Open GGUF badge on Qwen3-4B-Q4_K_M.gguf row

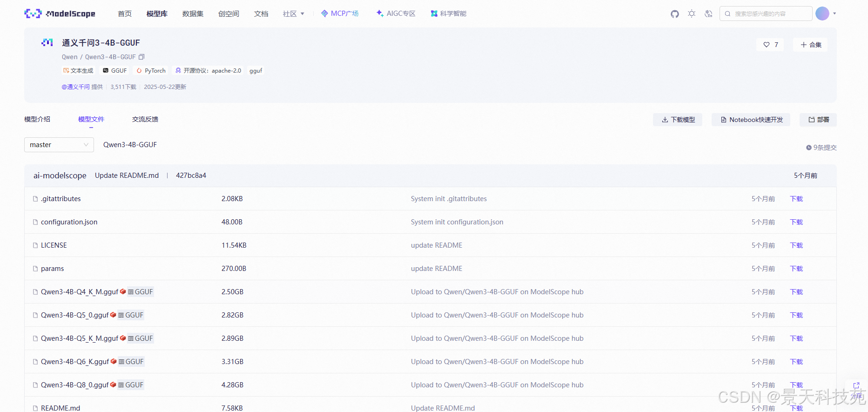(141, 292)
